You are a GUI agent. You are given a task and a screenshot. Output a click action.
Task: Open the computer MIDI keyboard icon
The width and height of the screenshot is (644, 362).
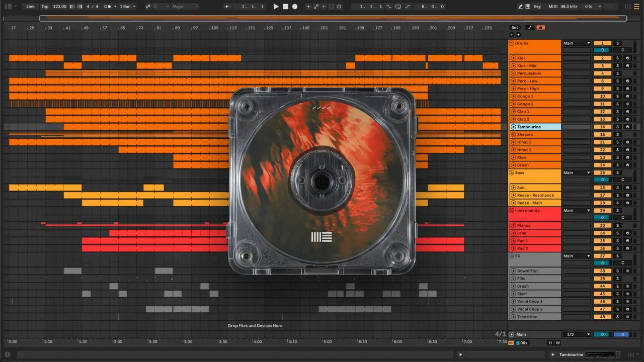tap(528, 7)
